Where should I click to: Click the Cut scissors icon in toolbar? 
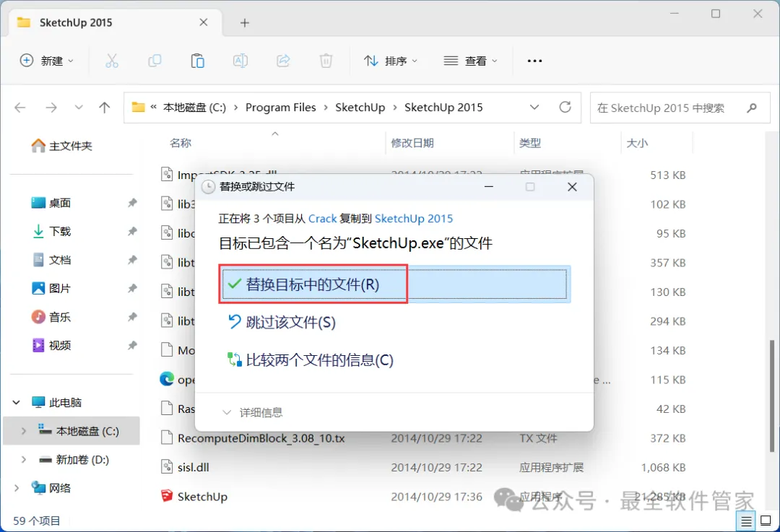112,61
